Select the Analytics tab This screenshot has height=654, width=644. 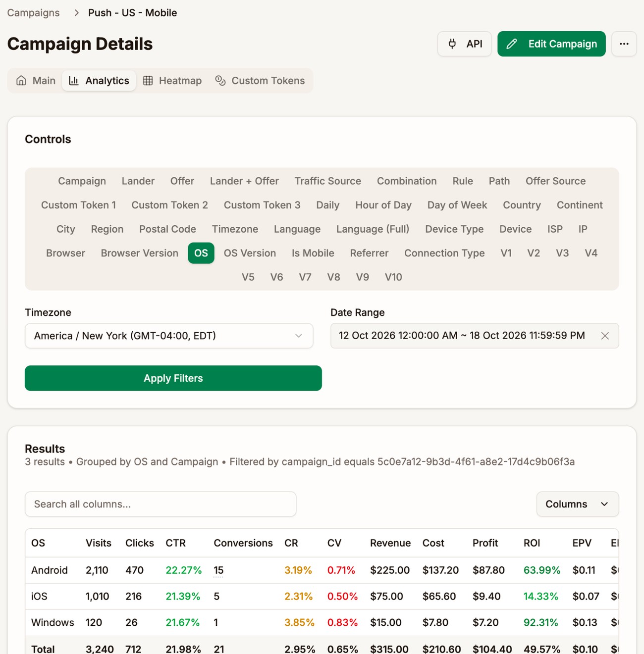pyautogui.click(x=99, y=81)
